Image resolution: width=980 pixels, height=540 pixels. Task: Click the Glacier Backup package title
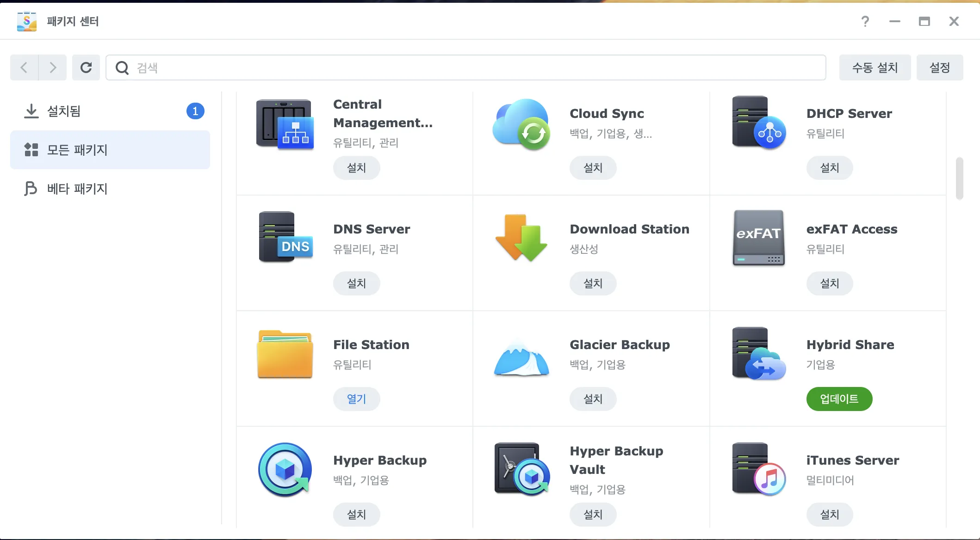(x=620, y=345)
